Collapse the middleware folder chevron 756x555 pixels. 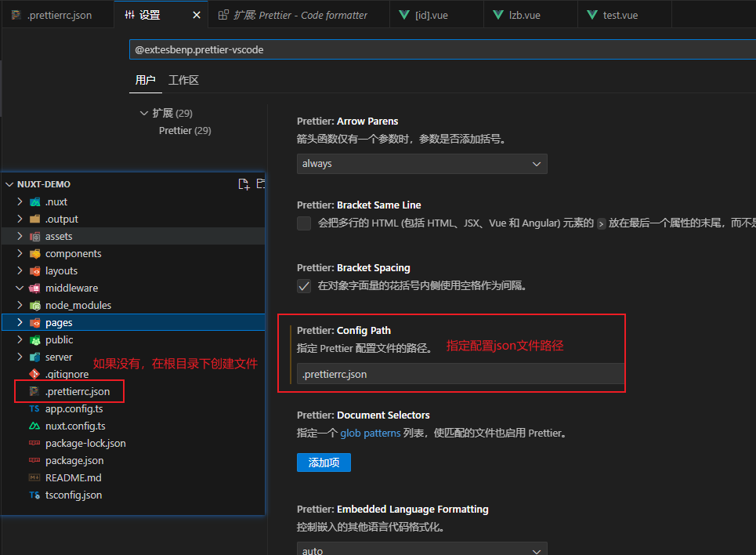point(20,288)
